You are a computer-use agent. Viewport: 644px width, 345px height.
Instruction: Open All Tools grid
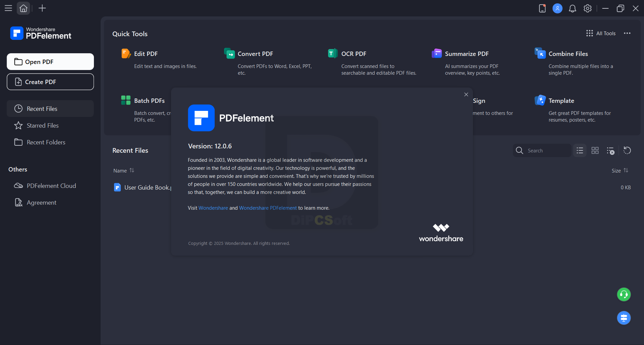click(601, 33)
